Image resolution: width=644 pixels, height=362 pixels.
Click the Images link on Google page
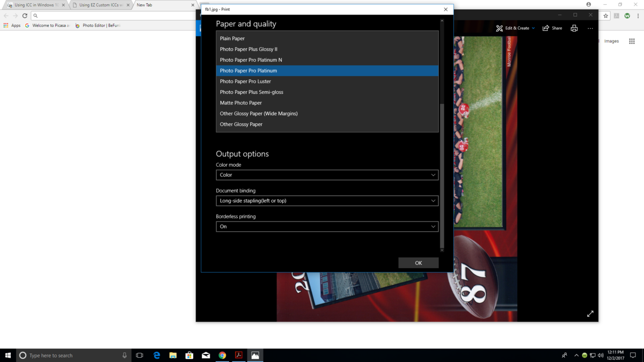click(611, 41)
